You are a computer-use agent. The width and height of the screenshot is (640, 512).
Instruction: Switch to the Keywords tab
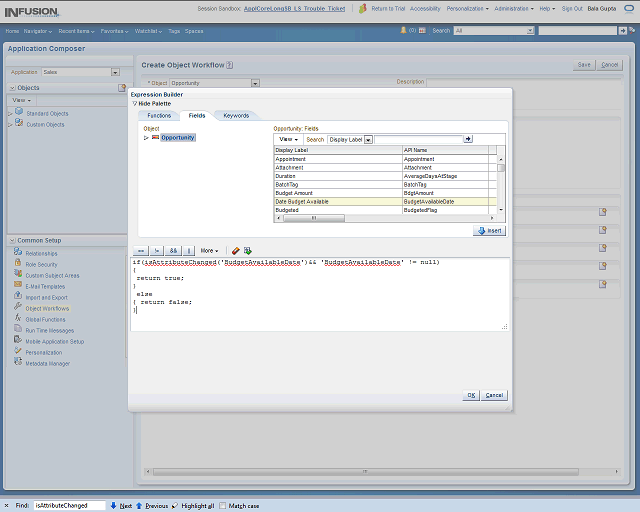tap(236, 116)
